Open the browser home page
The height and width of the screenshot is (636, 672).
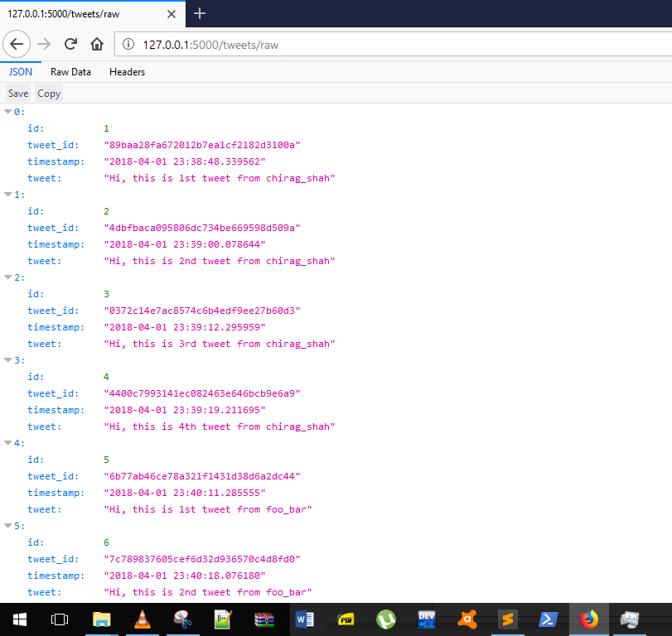point(97,44)
